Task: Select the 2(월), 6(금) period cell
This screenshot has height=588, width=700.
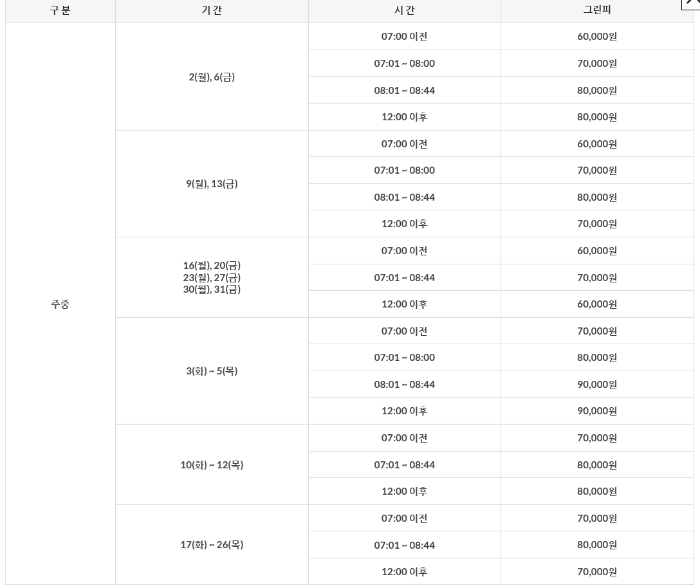Action: 212,77
